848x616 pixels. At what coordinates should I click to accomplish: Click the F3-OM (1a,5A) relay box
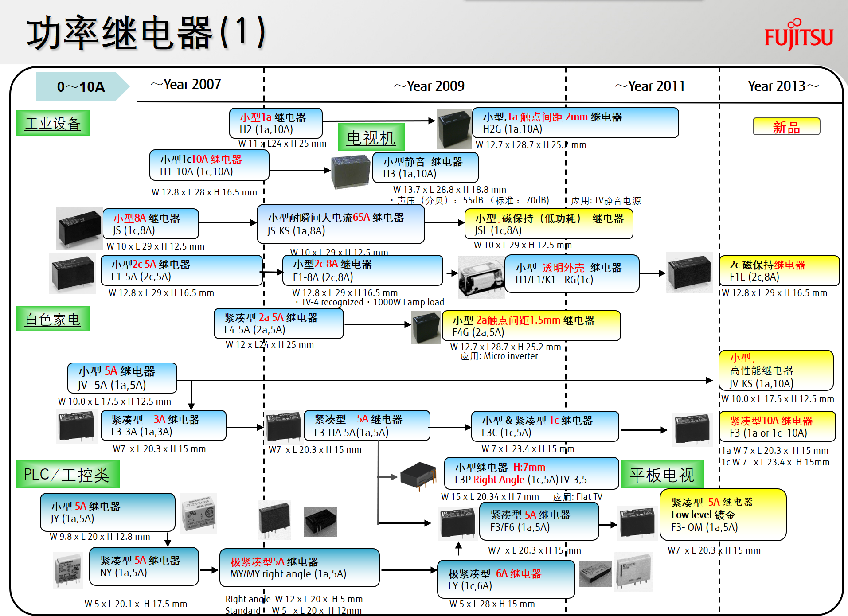coord(723,515)
